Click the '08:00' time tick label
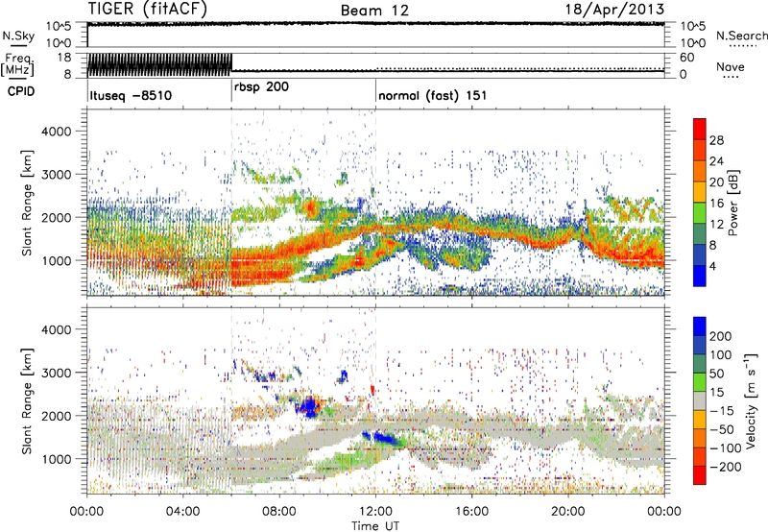Image resolution: width=768 pixels, height=532 pixels. (279, 512)
